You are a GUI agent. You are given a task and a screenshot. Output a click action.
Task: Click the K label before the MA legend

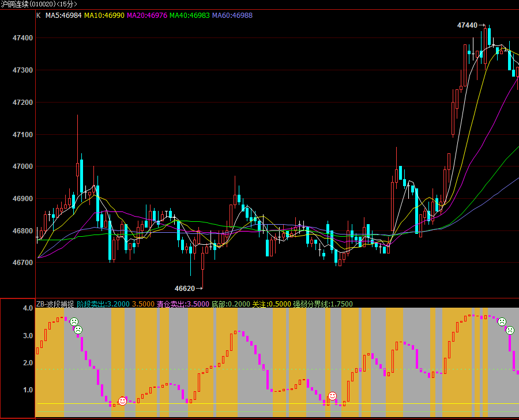(x=39, y=16)
